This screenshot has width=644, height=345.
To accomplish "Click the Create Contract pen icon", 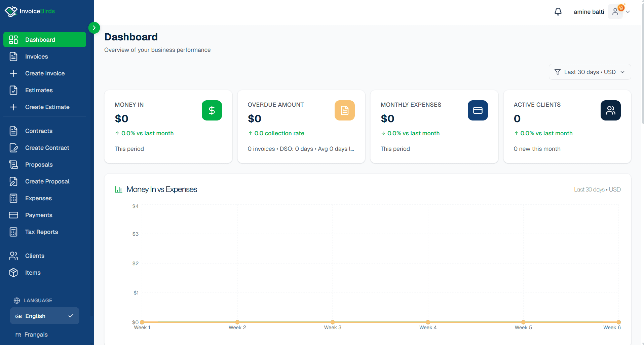I will coord(13,148).
